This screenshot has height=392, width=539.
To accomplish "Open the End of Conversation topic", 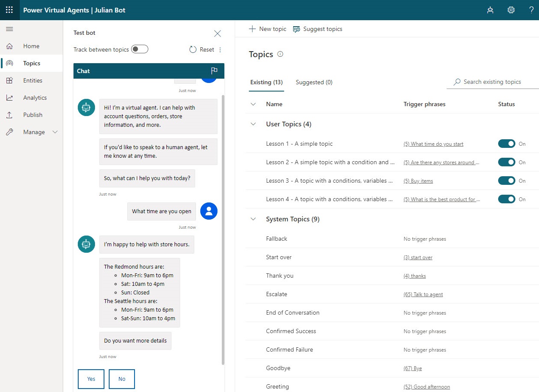I will 293,313.
